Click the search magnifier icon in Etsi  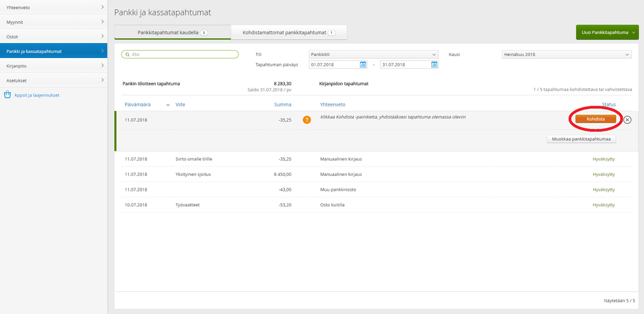[x=128, y=54]
